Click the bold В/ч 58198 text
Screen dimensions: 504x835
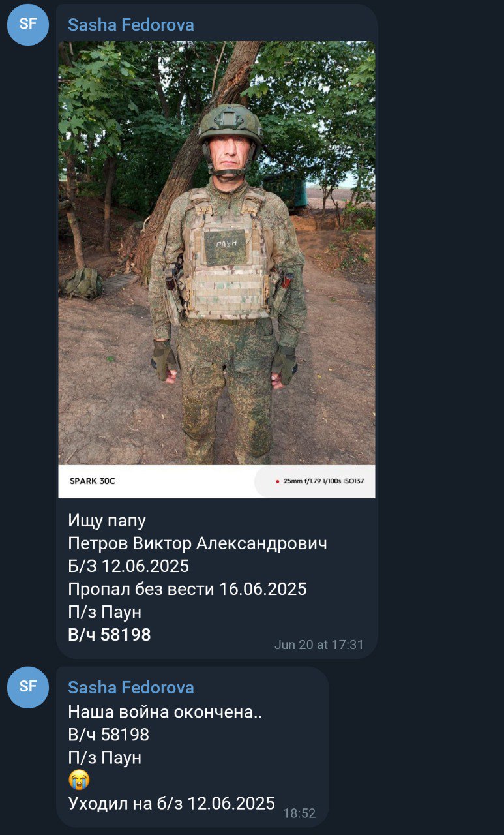pos(110,635)
